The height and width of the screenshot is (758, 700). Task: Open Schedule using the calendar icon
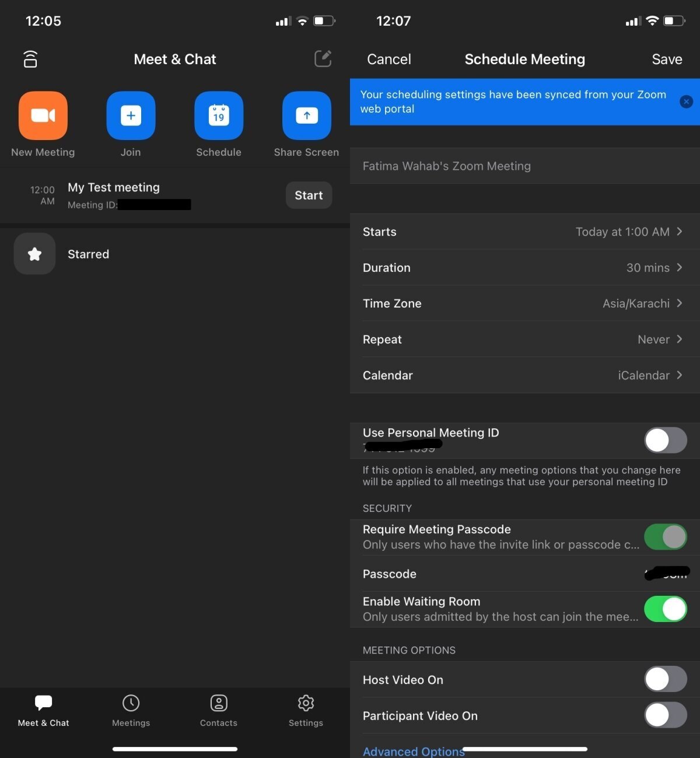click(219, 115)
